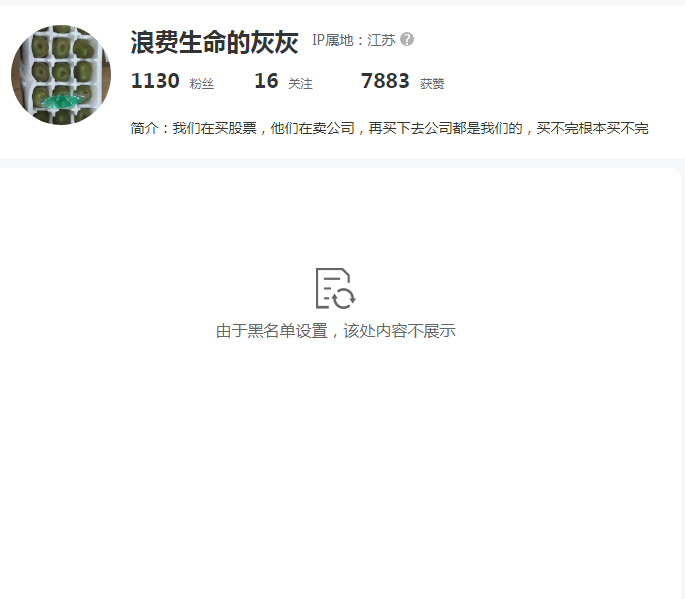Click the IP属地：江苏 label
The height and width of the screenshot is (599, 685).
tap(354, 40)
